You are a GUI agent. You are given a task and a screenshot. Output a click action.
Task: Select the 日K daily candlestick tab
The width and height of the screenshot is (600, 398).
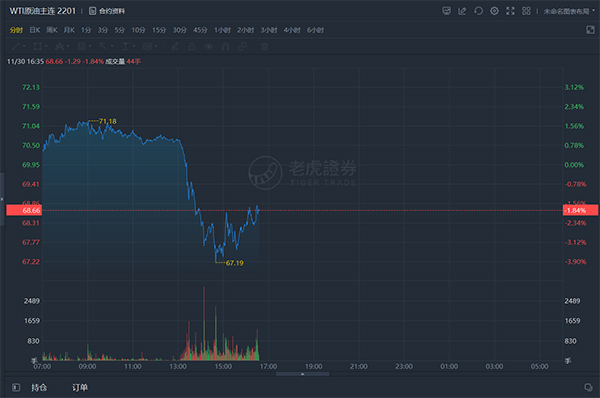pos(35,30)
